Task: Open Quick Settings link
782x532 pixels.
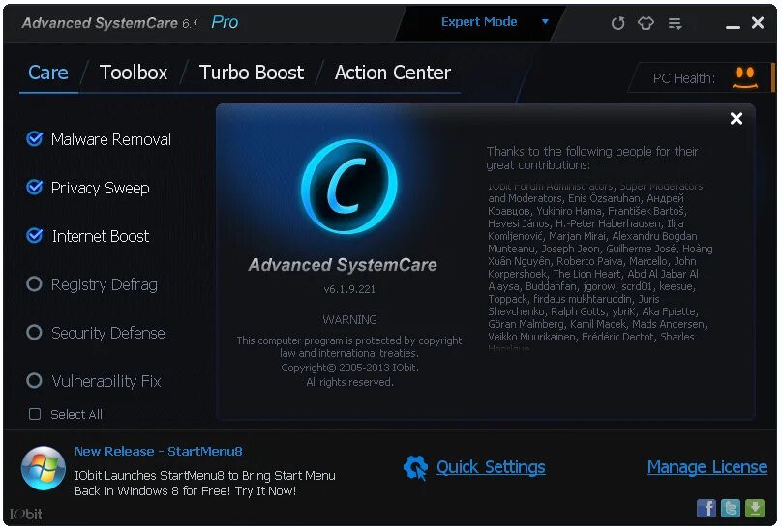Action: click(x=491, y=467)
